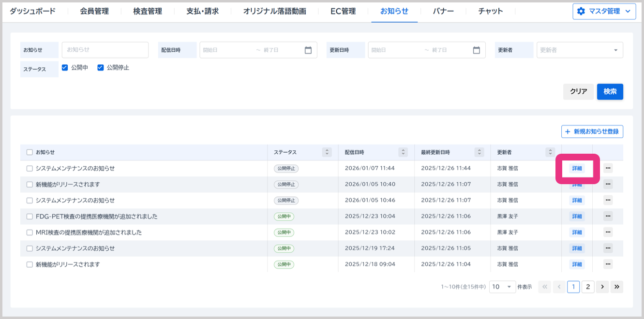
Task: Switch to the 会員管理 tab
Action: point(94,11)
